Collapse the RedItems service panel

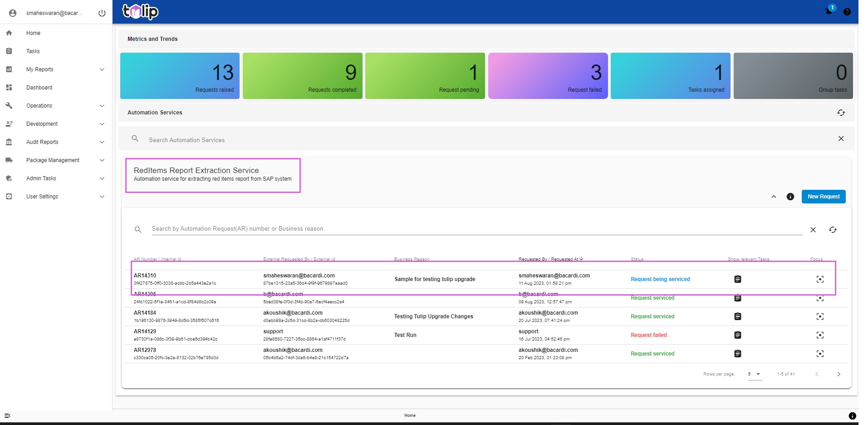(774, 197)
